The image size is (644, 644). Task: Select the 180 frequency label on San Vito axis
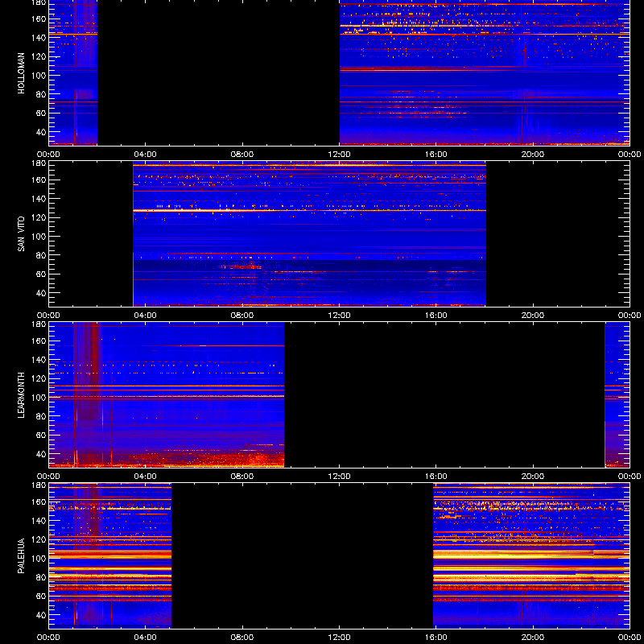click(x=39, y=163)
